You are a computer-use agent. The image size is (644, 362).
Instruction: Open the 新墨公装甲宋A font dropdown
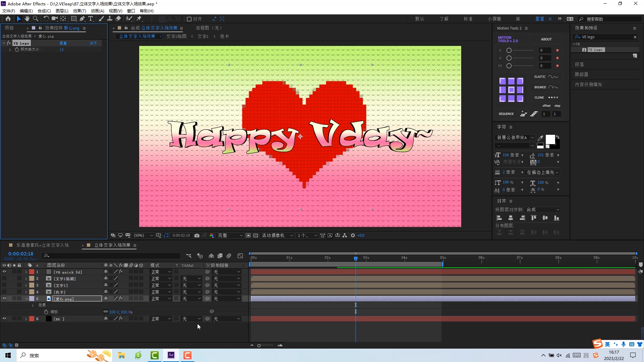[x=532, y=137]
